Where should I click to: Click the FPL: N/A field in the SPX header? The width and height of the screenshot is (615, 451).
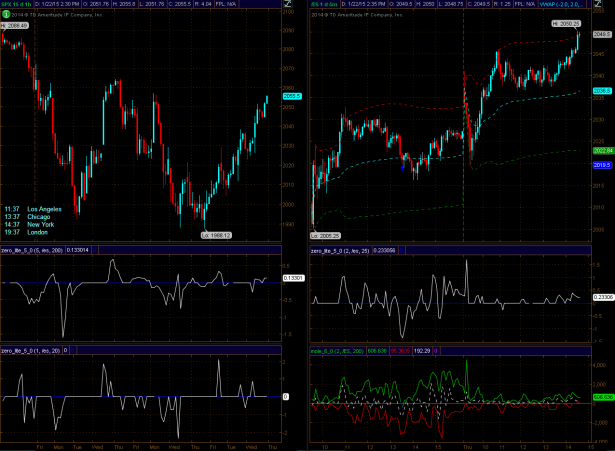pyautogui.click(x=226, y=4)
